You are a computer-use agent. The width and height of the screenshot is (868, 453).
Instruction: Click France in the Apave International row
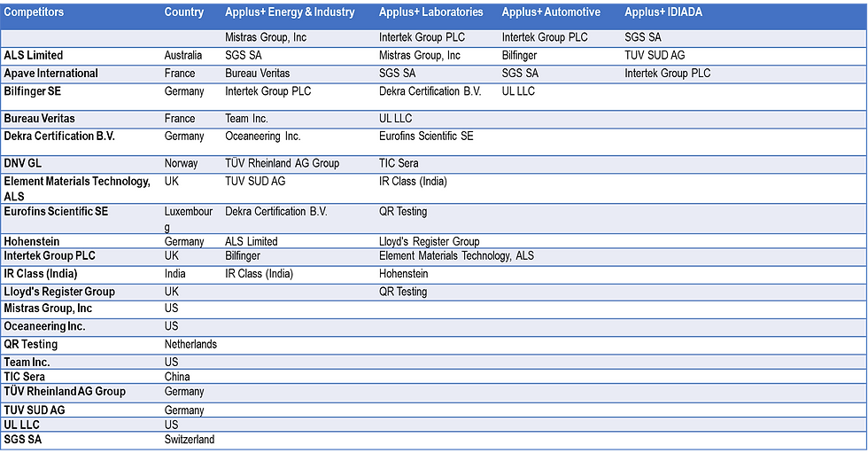[180, 73]
